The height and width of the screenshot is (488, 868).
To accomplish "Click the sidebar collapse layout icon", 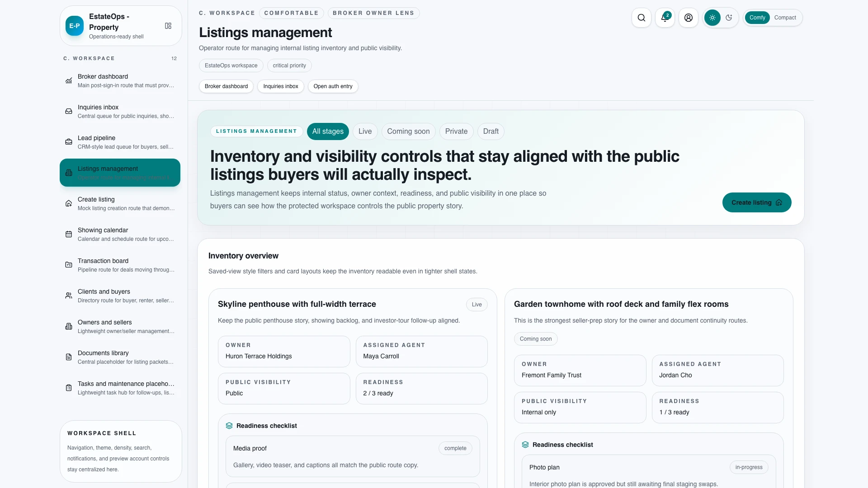I will 168,26.
